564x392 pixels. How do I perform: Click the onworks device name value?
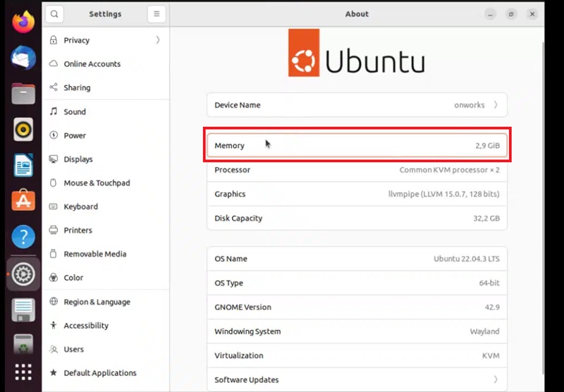point(470,105)
